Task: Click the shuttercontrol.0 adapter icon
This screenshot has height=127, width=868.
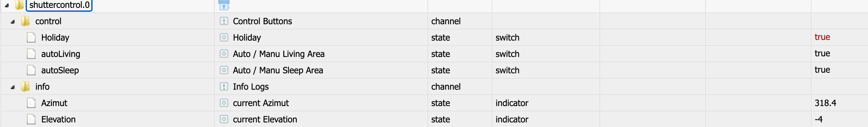Action: (x=224, y=5)
